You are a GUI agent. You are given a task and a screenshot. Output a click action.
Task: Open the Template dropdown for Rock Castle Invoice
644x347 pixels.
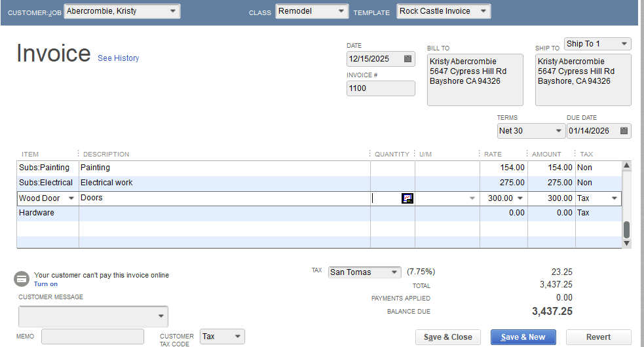[483, 11]
